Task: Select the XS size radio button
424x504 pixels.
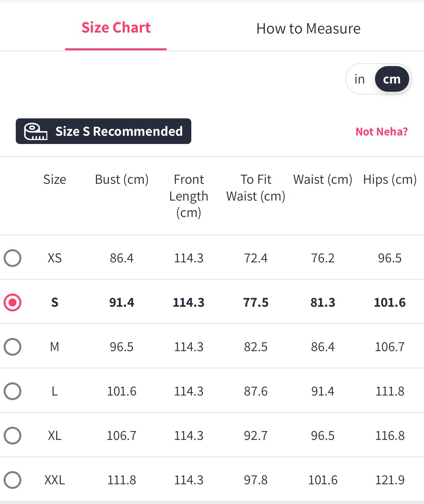Action: (x=12, y=258)
